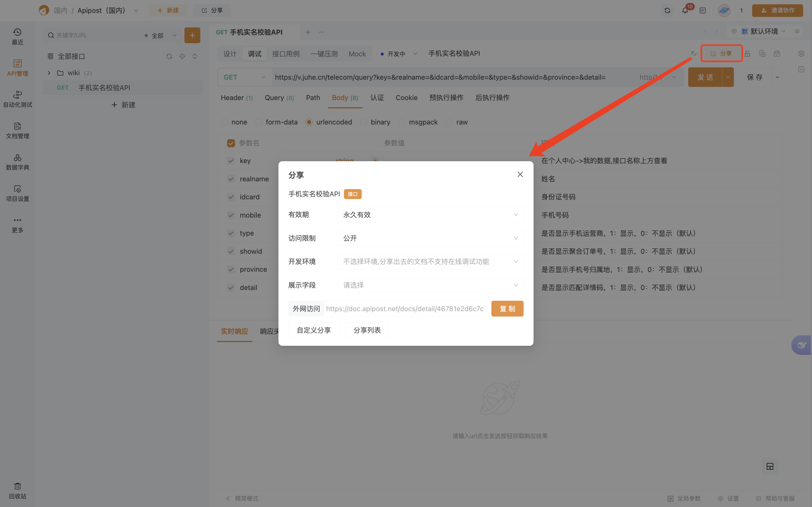Switch to the 设计 tab
The width and height of the screenshot is (812, 507).
coord(230,54)
